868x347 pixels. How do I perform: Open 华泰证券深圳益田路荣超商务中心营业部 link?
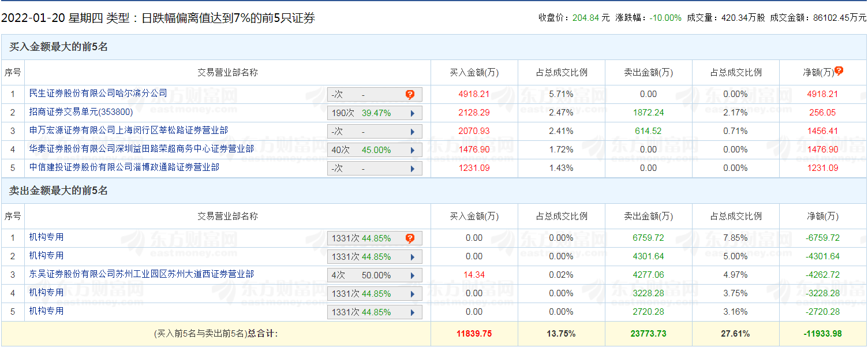pyautogui.click(x=141, y=149)
